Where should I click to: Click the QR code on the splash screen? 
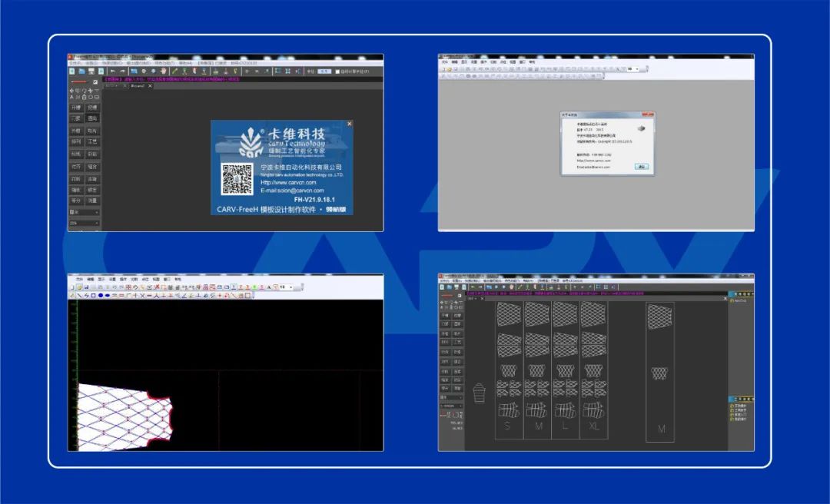point(237,179)
